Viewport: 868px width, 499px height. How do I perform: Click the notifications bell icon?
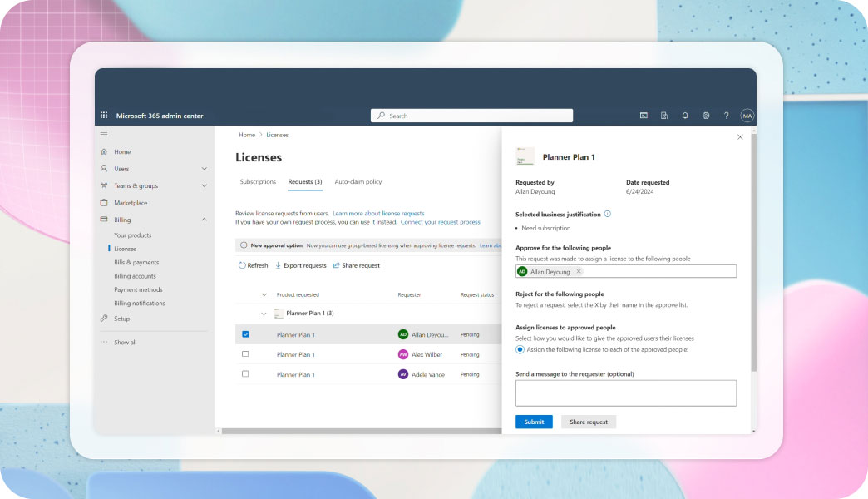(685, 116)
